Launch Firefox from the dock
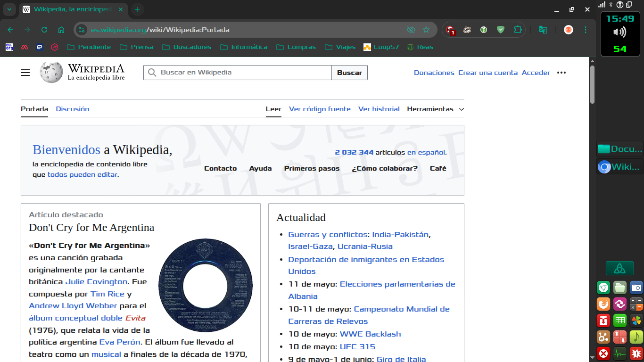The height and width of the screenshot is (362, 644). coord(603,304)
